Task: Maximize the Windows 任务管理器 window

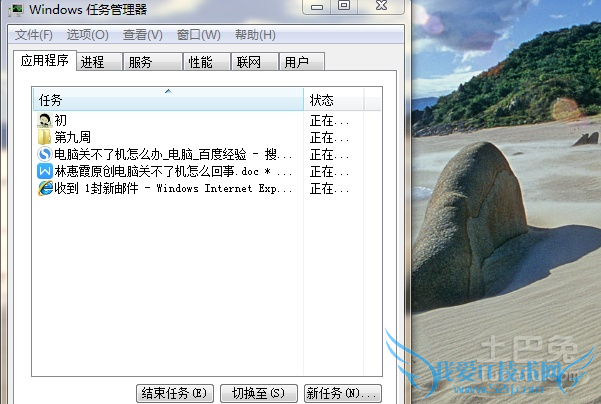Action: [x=344, y=6]
